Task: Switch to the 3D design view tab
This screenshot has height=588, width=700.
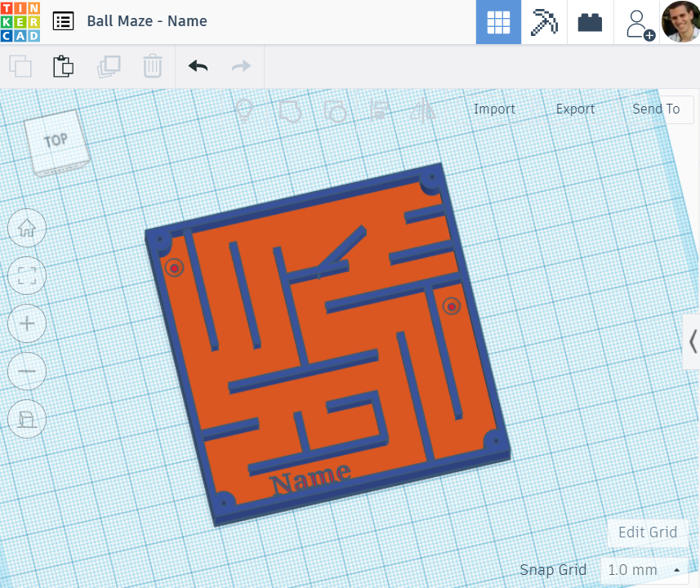Action: [x=498, y=21]
